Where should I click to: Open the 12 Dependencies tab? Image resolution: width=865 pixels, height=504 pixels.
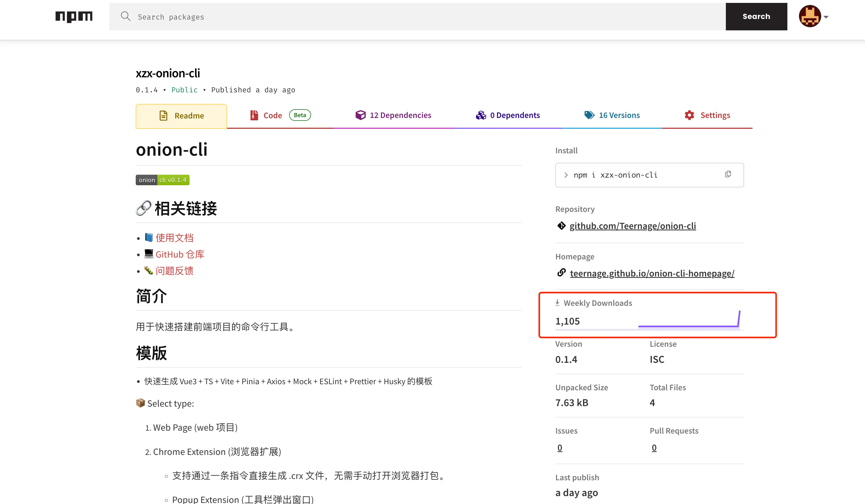[393, 115]
